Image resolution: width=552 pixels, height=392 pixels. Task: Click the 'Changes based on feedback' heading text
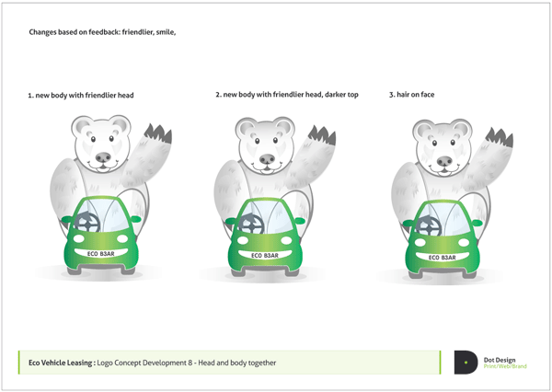75,32
